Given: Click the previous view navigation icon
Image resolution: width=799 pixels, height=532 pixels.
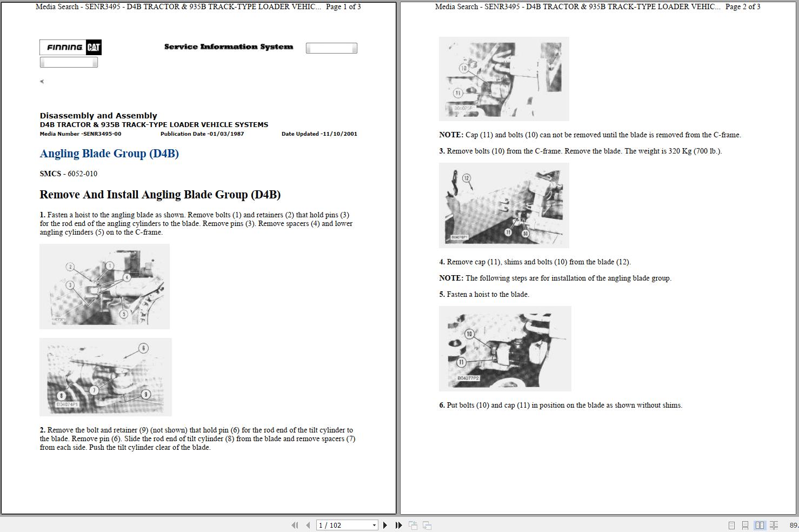Looking at the screenshot, I should click(412, 525).
